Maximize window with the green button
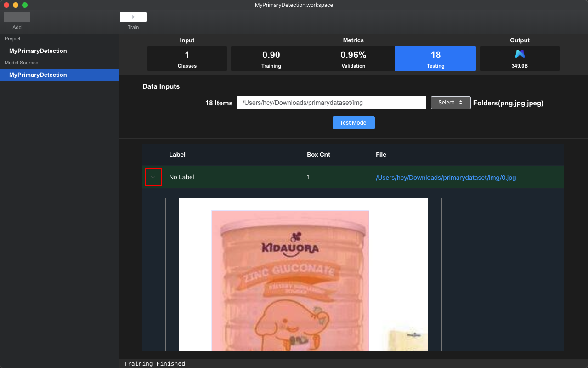This screenshot has width=588, height=368. (25, 5)
